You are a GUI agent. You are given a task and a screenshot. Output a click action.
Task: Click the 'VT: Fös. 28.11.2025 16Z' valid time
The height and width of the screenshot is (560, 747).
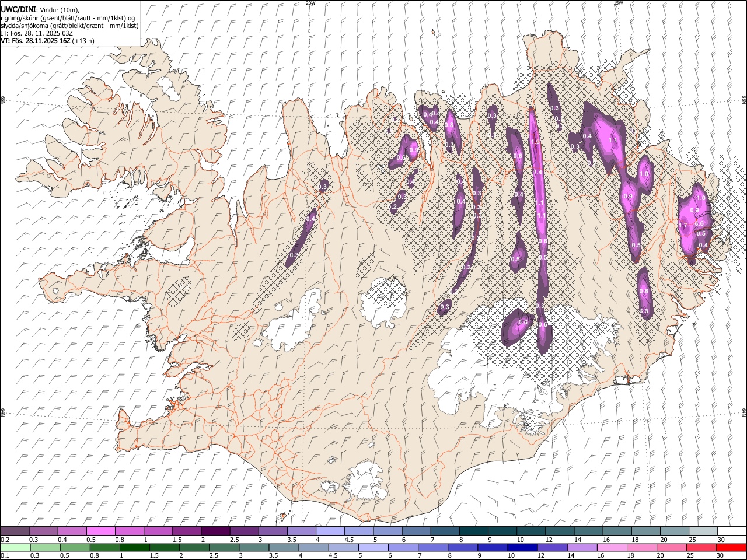[x=35, y=41]
